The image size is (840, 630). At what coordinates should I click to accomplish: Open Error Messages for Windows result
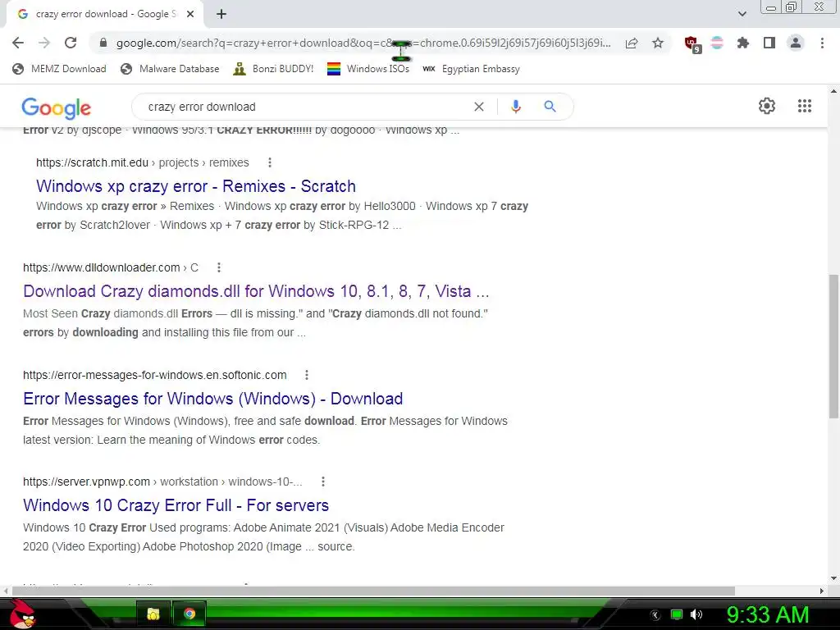point(212,399)
